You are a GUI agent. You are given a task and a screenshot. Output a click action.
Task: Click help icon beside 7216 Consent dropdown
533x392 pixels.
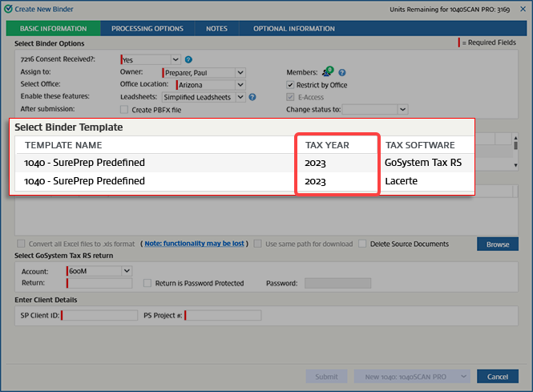pyautogui.click(x=188, y=59)
